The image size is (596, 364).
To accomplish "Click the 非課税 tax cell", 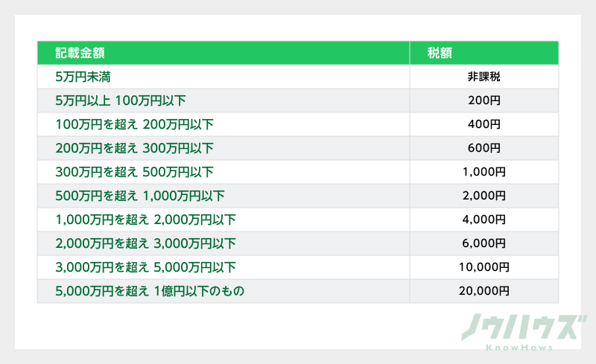I will (x=484, y=77).
